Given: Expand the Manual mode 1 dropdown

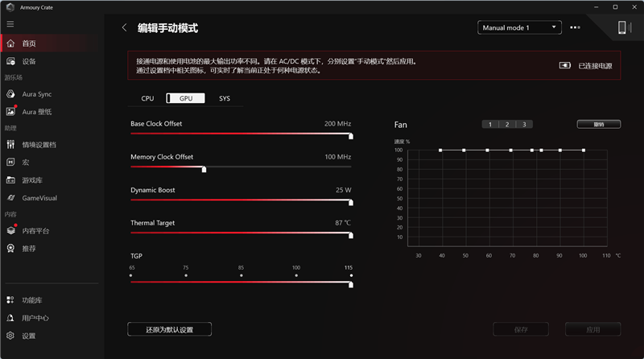Looking at the screenshot, I should click(519, 27).
